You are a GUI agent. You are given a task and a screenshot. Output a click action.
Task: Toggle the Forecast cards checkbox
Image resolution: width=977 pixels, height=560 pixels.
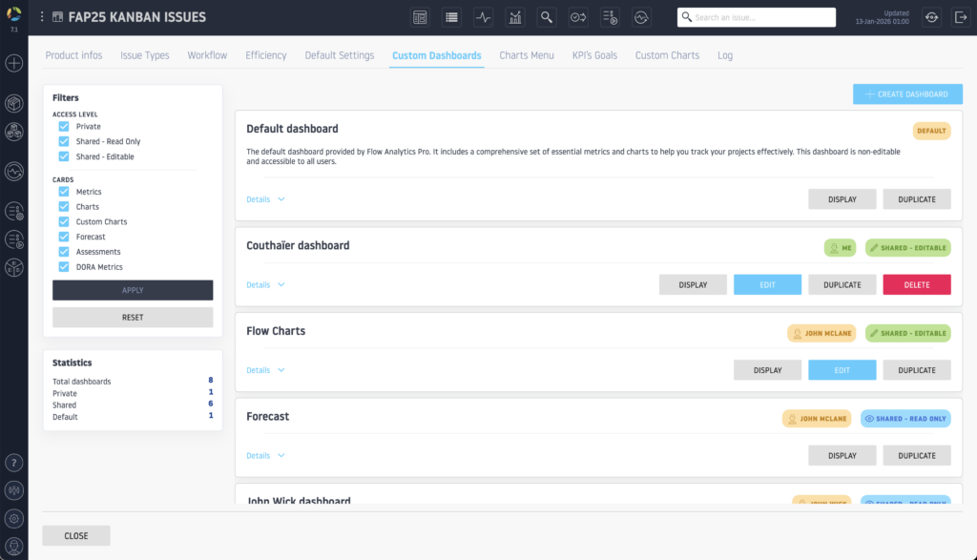click(x=64, y=237)
